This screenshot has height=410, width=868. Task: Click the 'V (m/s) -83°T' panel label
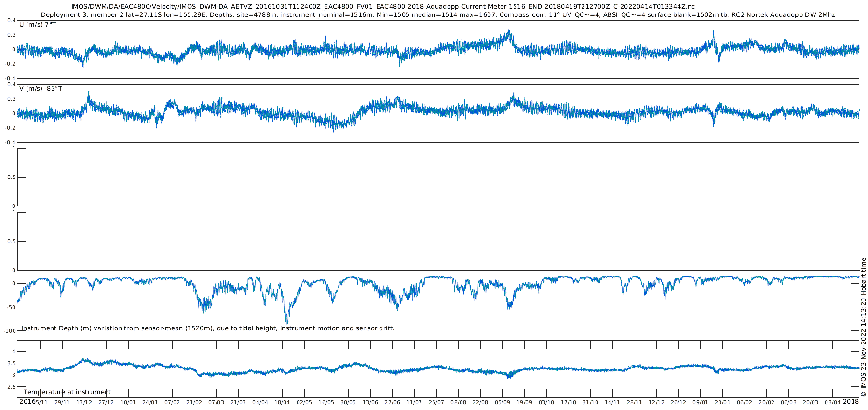tap(41, 89)
